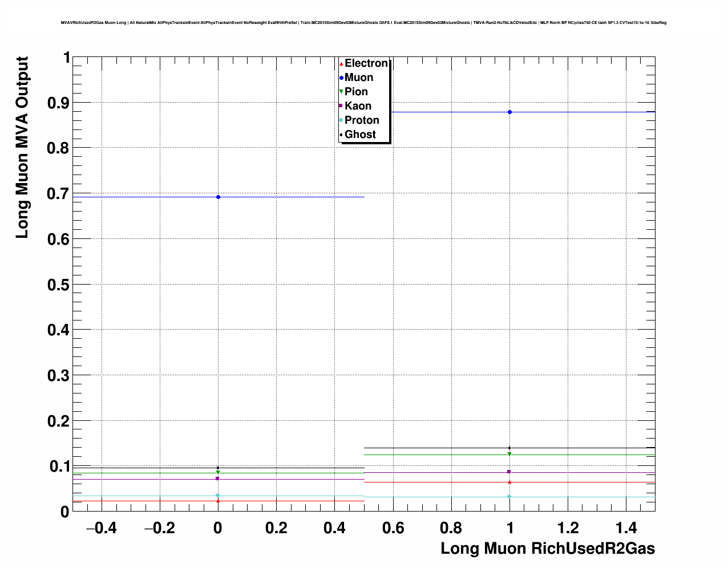Click the purple Kaon point at x equals 0

coord(218,479)
